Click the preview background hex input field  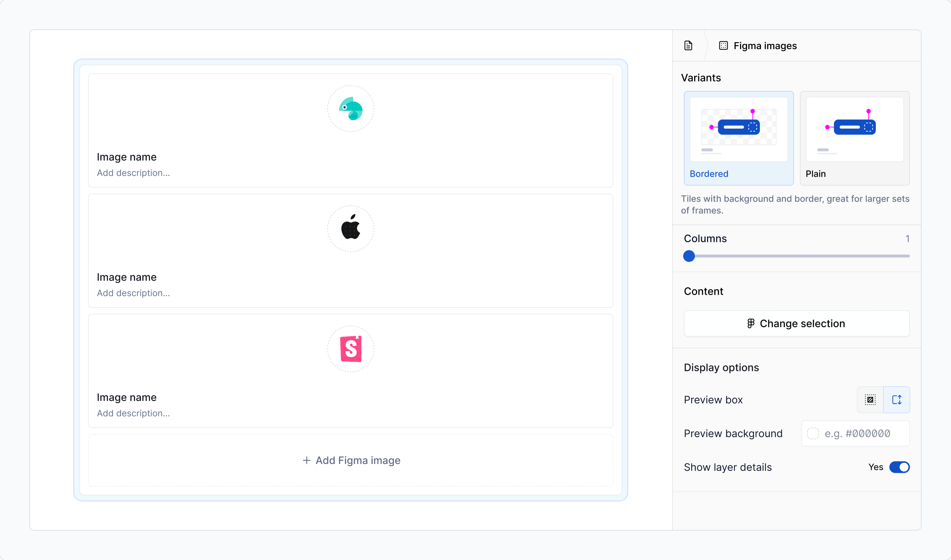pyautogui.click(x=857, y=433)
